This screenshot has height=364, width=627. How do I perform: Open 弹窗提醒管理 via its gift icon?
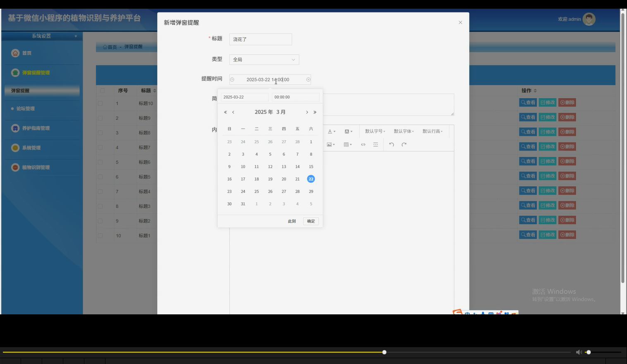[x=14, y=72]
